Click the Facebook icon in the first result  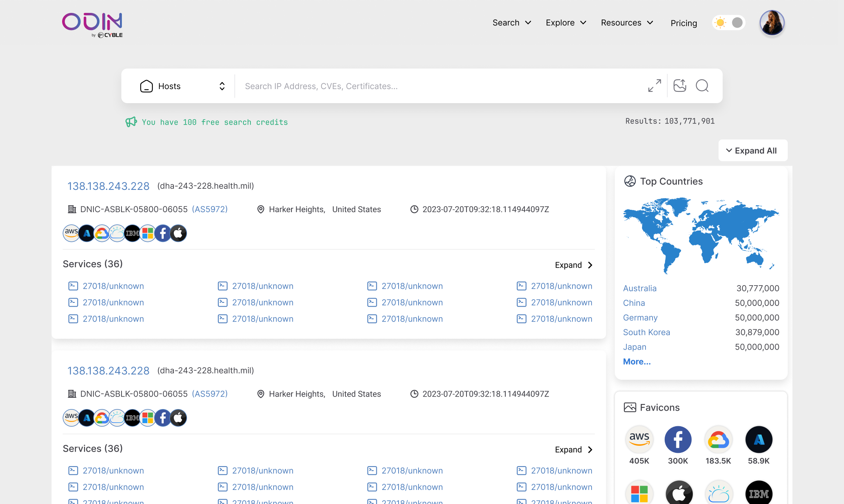[163, 233]
